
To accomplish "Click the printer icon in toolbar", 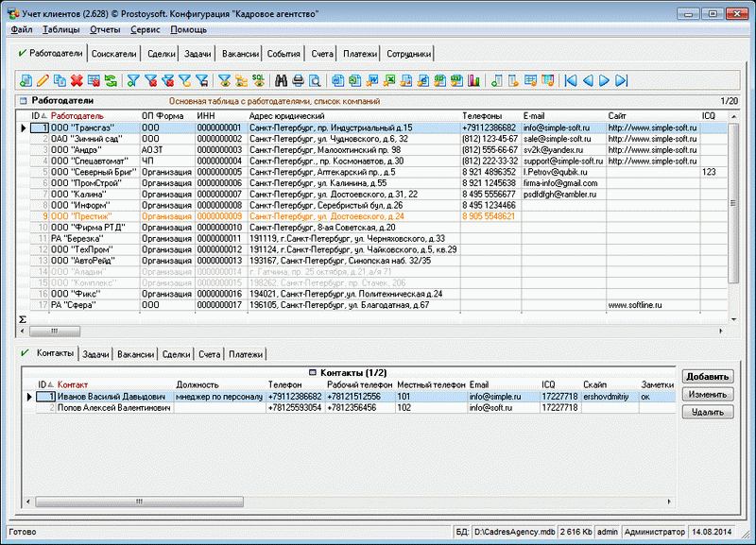I will tap(297, 81).
